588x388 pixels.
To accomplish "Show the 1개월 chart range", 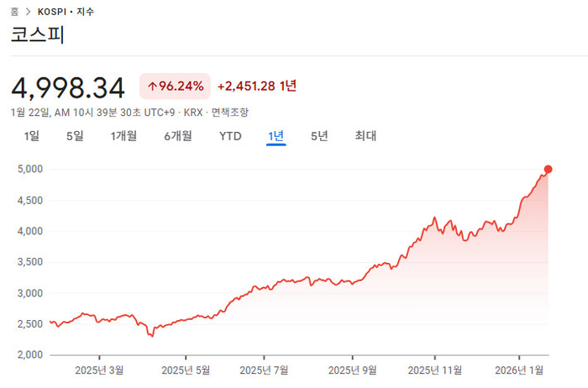I will tap(123, 136).
